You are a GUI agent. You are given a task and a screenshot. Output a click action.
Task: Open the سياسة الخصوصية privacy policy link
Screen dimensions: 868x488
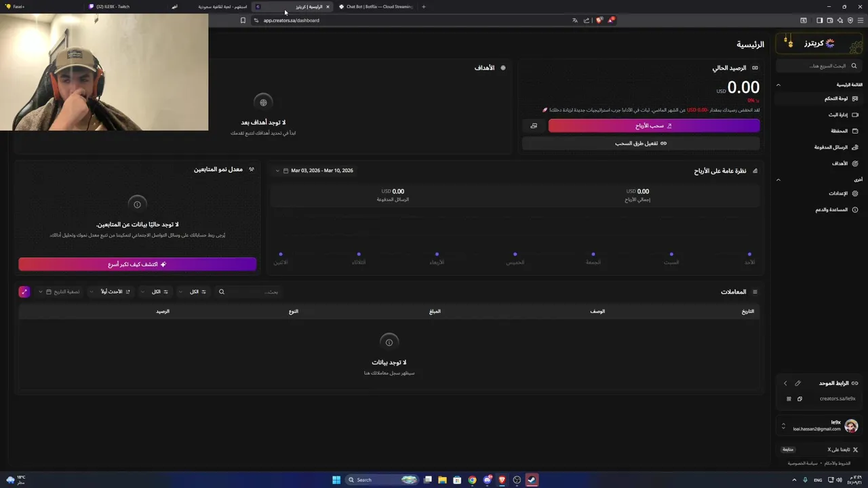(x=803, y=463)
